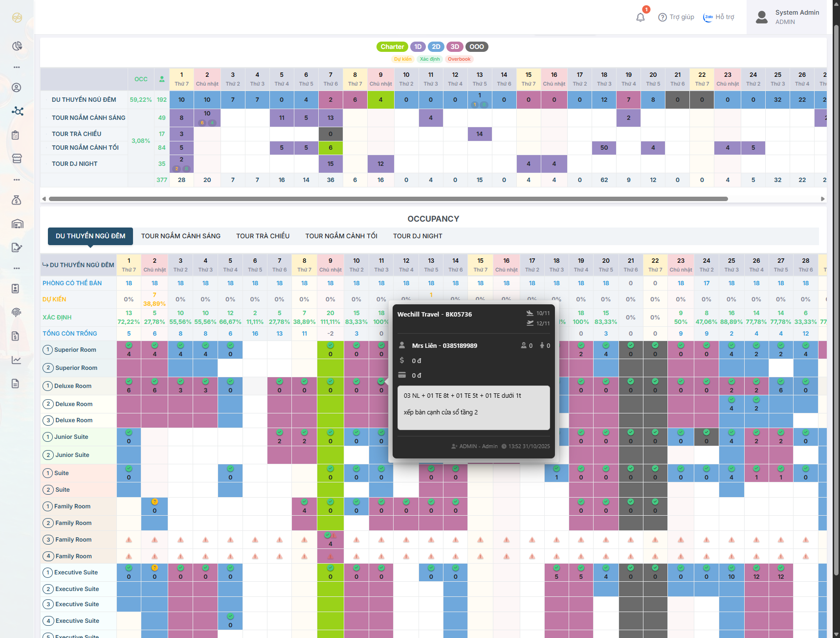
Task: Click the Hỗ trợ Zalo support link
Action: click(x=719, y=17)
